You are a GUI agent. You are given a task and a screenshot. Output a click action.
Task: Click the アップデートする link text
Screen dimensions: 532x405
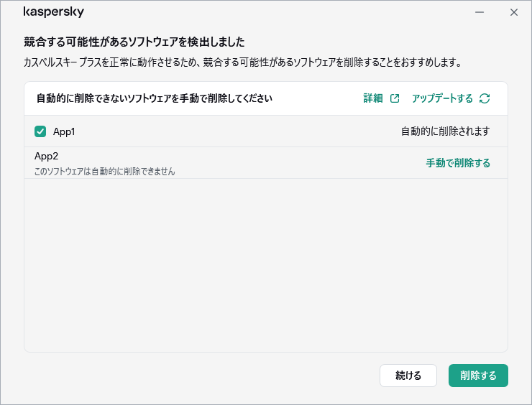[442, 98]
